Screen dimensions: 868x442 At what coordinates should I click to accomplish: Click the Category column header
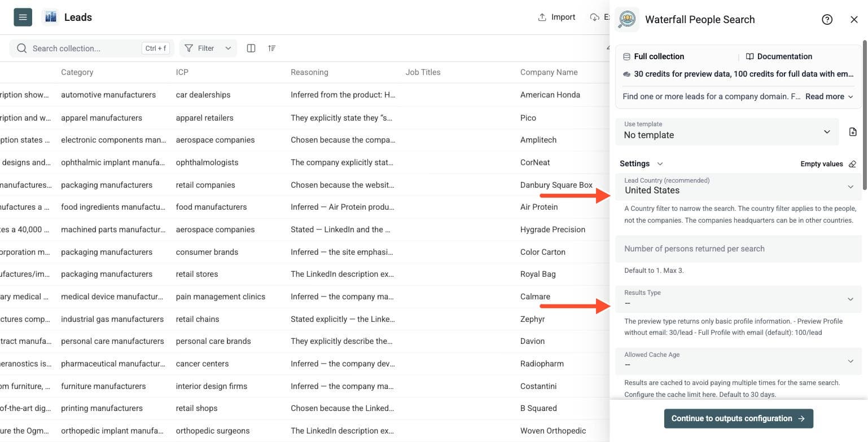coord(77,72)
